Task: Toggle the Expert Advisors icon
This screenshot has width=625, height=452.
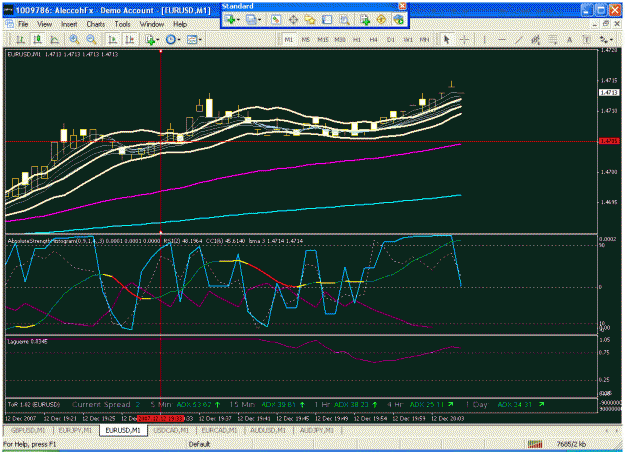Action: 398,19
